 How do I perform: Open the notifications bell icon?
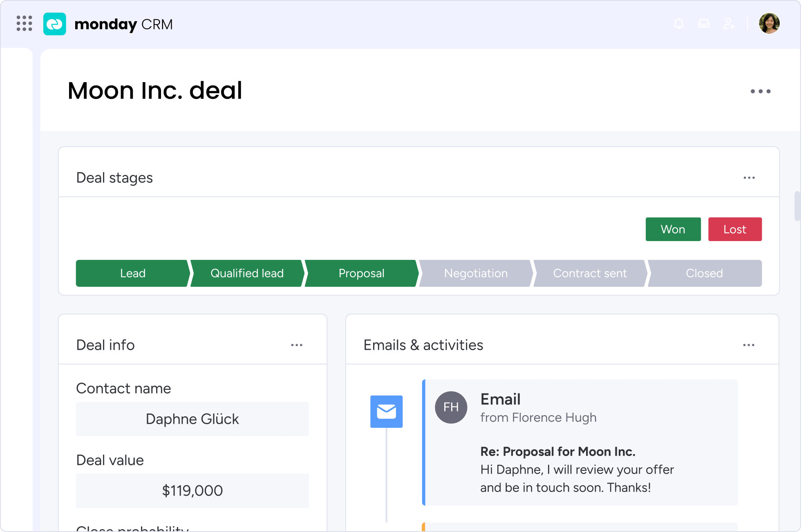[x=679, y=24]
